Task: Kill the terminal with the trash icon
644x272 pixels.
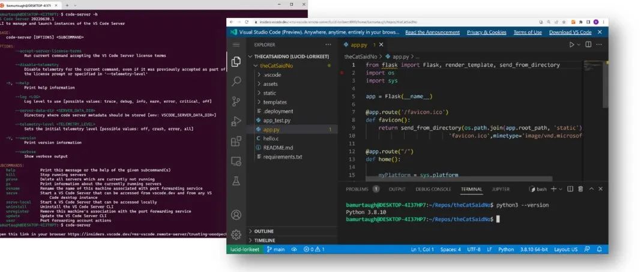Action: (x=580, y=189)
